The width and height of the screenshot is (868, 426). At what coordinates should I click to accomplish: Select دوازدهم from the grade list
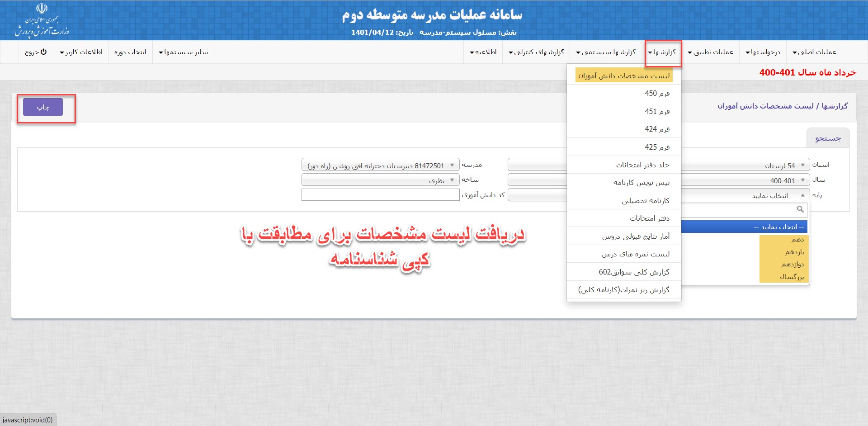[x=793, y=264]
